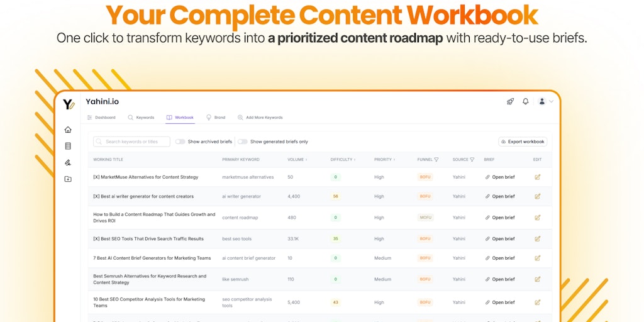Viewport: 644px width, 322px height.
Task: Click the search keywords or titles field
Action: pyautogui.click(x=131, y=142)
